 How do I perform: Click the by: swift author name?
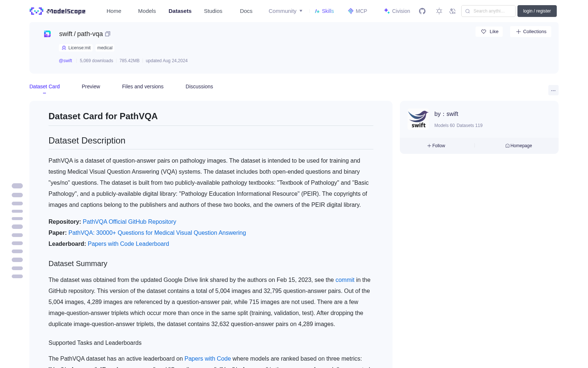(x=446, y=114)
